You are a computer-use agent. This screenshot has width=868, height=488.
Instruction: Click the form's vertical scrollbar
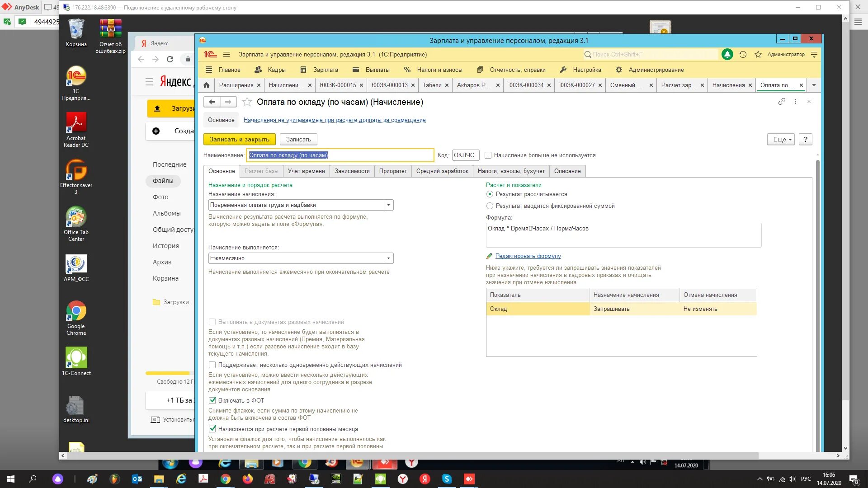817,303
